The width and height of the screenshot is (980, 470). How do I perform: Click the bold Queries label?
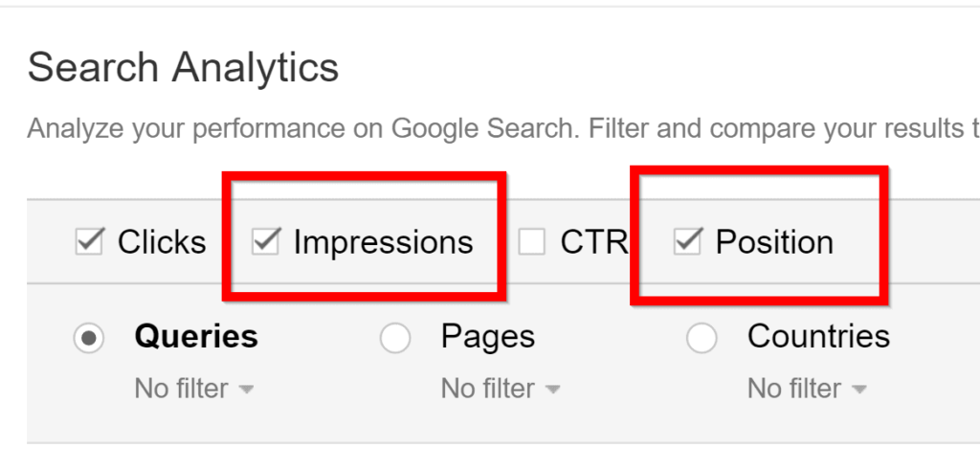196,337
